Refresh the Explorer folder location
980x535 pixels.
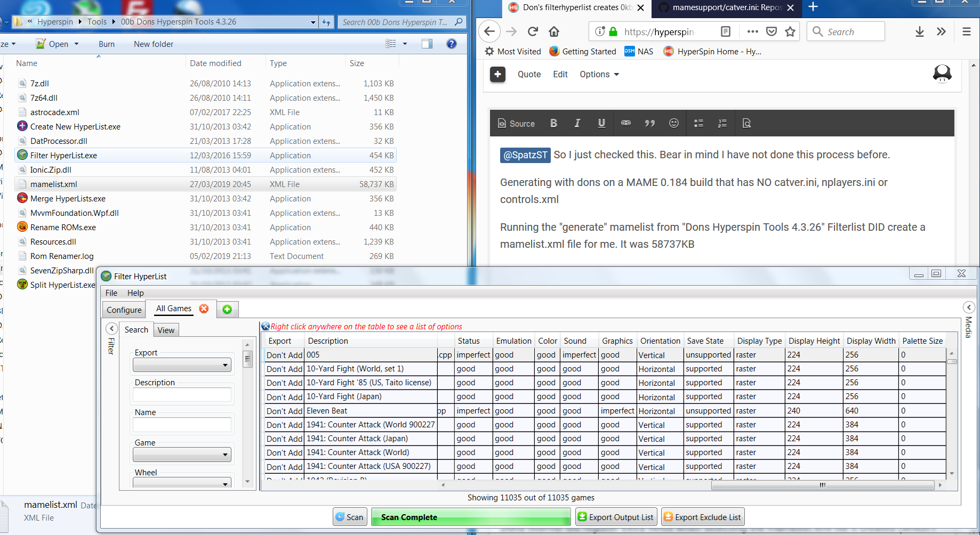(326, 22)
